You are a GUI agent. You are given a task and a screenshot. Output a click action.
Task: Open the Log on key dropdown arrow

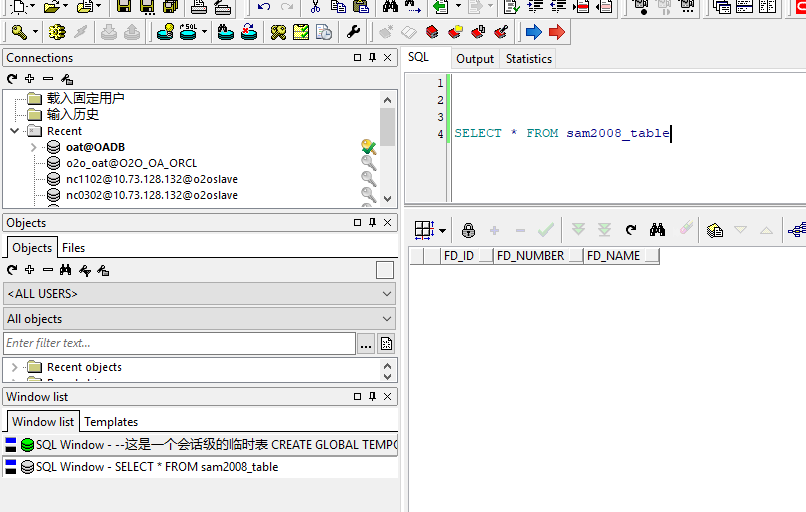click(35, 32)
